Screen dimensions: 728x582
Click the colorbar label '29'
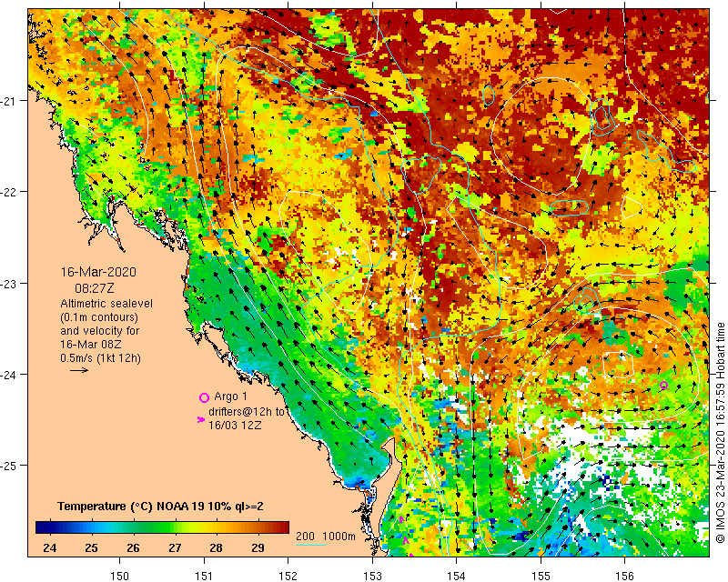258,548
